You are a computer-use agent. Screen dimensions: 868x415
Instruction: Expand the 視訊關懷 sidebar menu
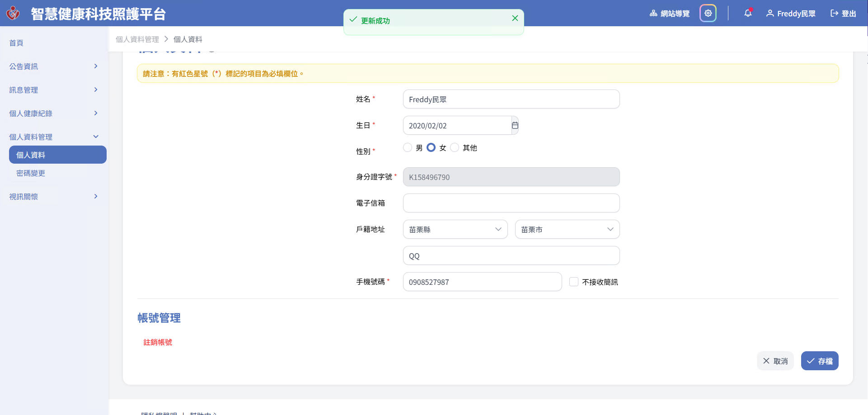click(x=53, y=197)
